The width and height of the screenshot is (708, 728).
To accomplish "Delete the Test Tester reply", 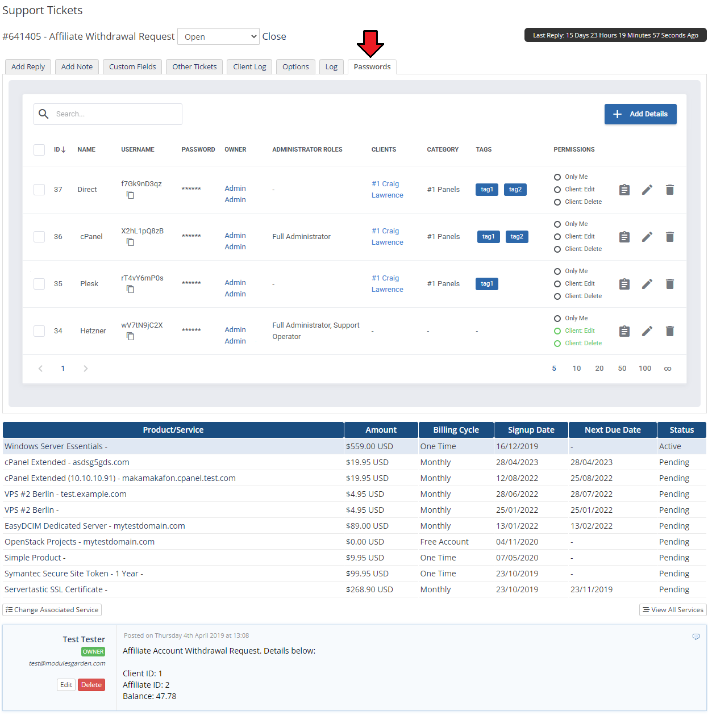I will (x=91, y=685).
